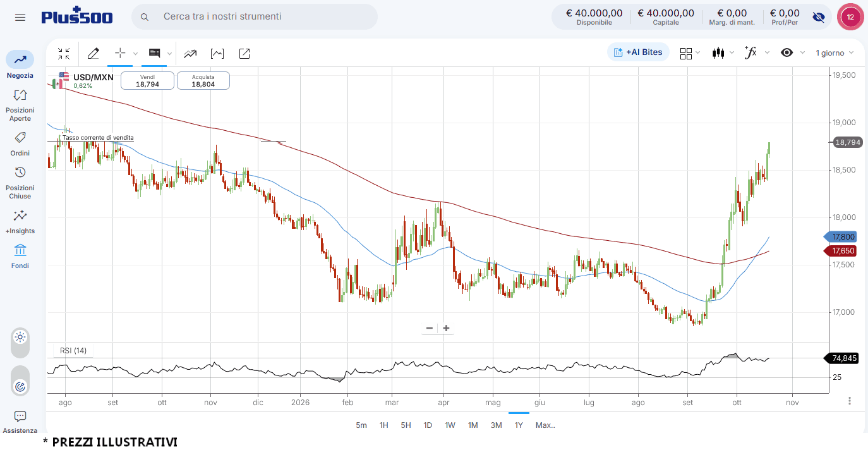Click the 17,800 blue moving average tag

[841, 237]
